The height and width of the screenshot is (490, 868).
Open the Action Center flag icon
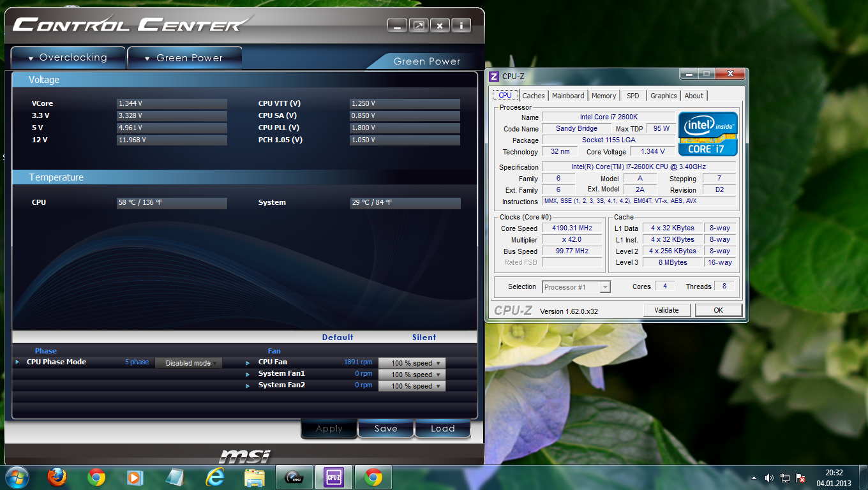[x=800, y=478]
